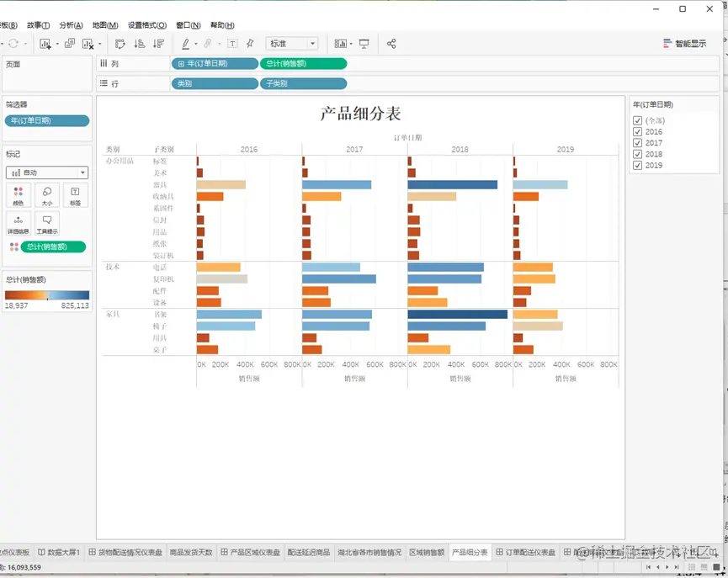Click the show/hide cards icon
728x578 pixels.
coord(340,44)
